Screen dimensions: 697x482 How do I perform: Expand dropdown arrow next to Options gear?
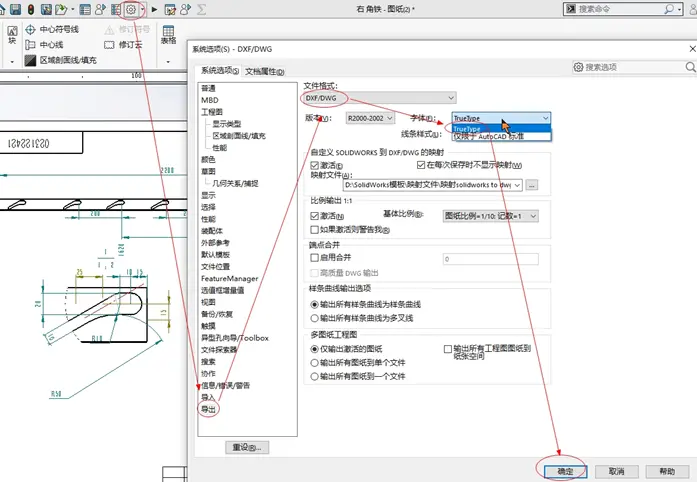(x=142, y=9)
